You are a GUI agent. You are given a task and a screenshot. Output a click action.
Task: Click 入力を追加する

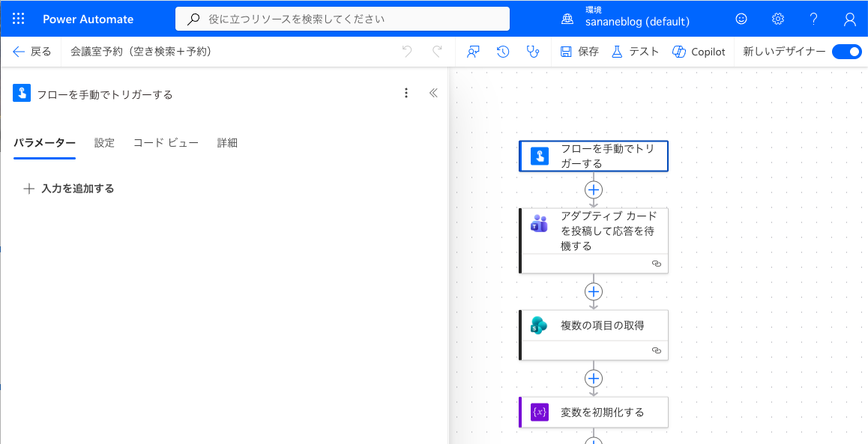click(69, 189)
